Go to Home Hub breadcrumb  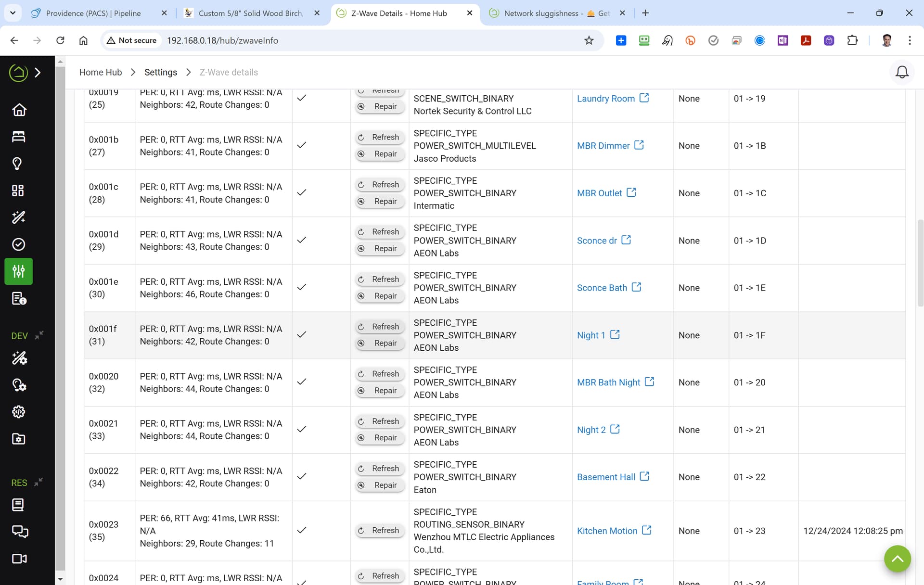(101, 72)
